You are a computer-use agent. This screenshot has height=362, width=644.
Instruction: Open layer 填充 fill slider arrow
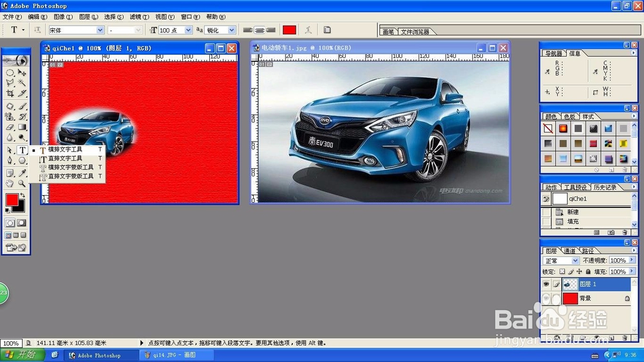coord(632,271)
